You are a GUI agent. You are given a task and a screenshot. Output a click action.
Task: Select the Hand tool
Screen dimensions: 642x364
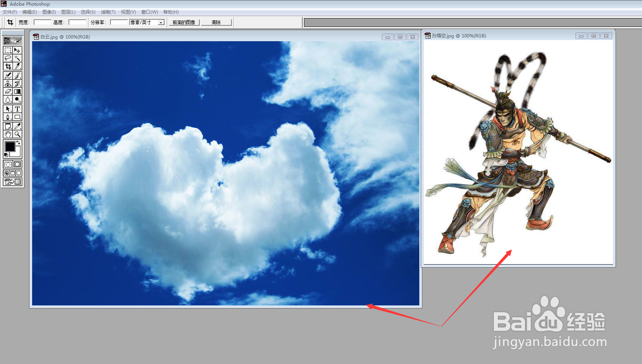pyautogui.click(x=8, y=134)
